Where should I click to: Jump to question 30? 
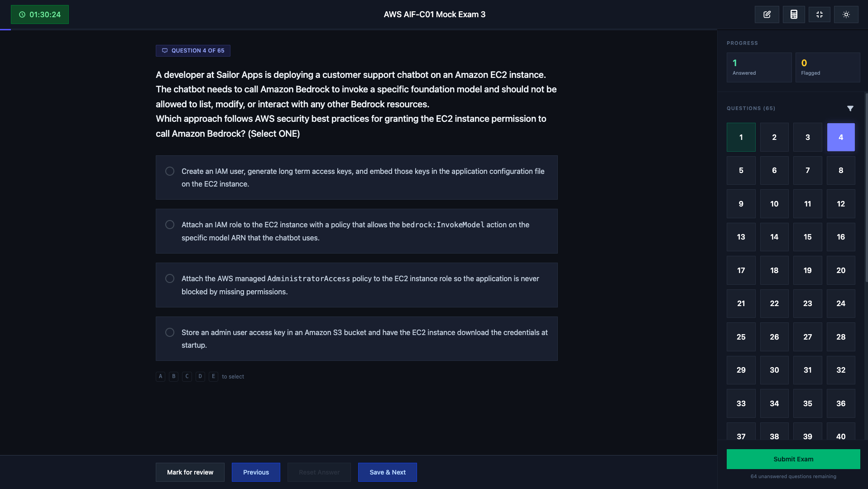point(774,370)
